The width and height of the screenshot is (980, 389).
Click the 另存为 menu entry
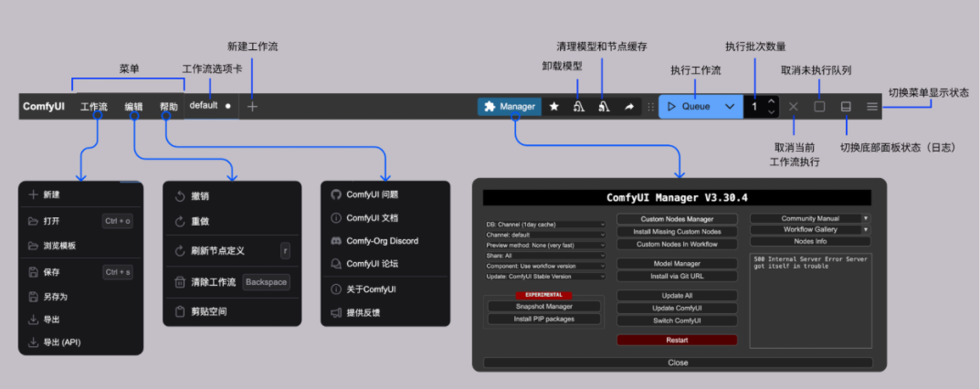pos(80,297)
